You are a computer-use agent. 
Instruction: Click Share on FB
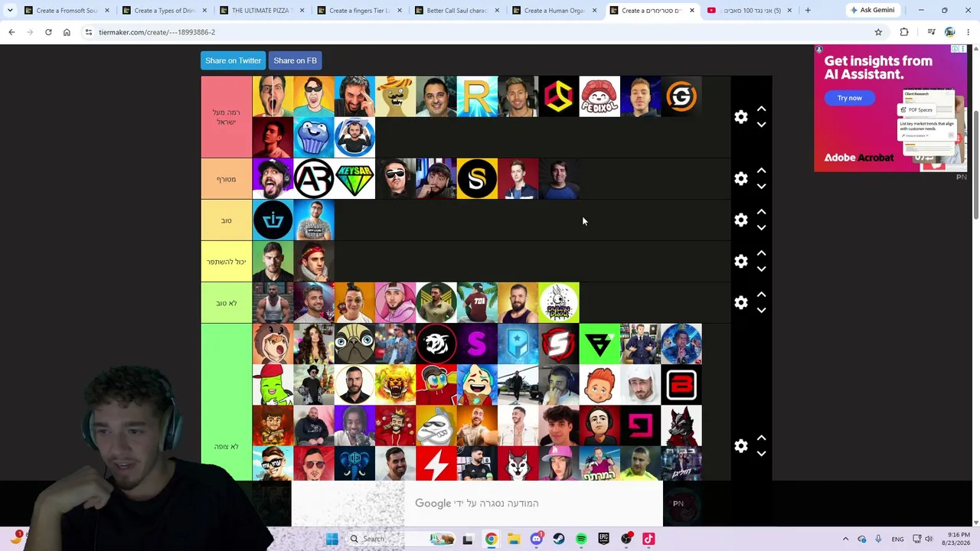pos(295,60)
